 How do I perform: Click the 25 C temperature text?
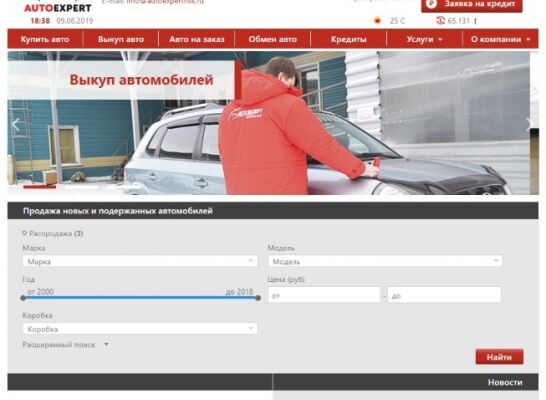(397, 21)
